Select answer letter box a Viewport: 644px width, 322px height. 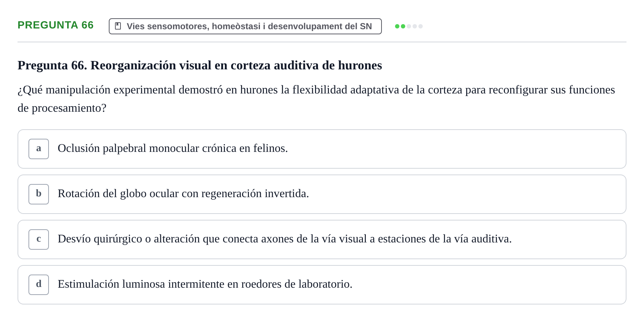pyautogui.click(x=39, y=149)
